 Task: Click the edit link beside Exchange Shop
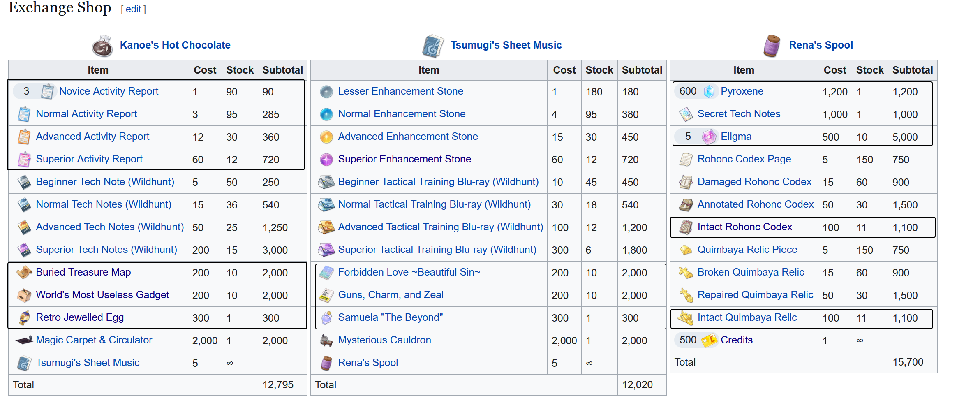pos(134,9)
